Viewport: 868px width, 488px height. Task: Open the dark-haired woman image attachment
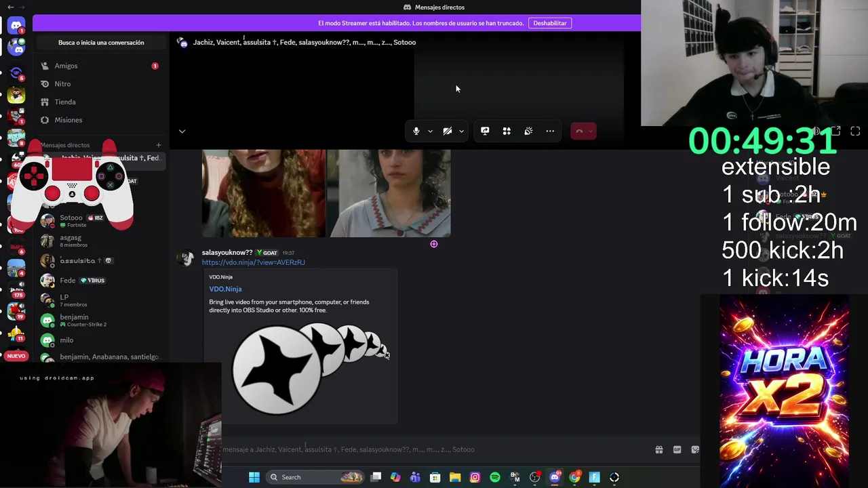coord(389,193)
